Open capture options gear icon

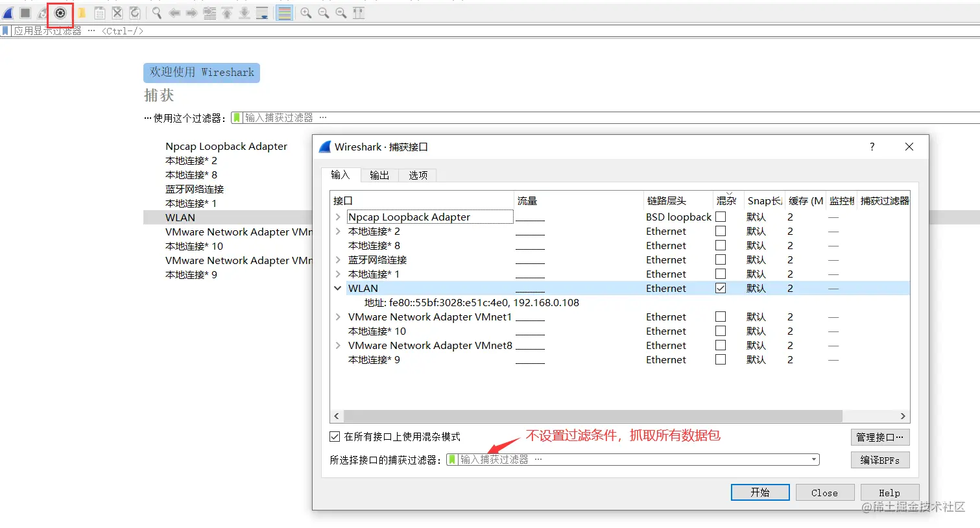coord(60,13)
